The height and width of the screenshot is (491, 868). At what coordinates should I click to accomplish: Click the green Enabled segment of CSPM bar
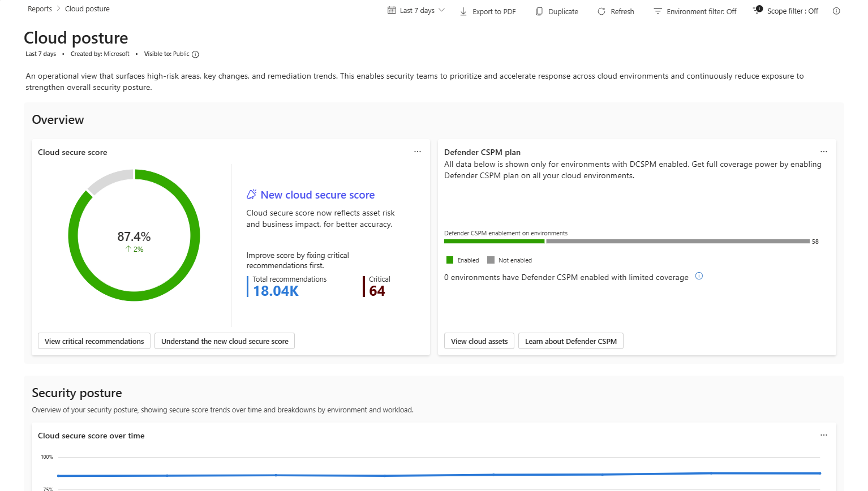point(494,242)
